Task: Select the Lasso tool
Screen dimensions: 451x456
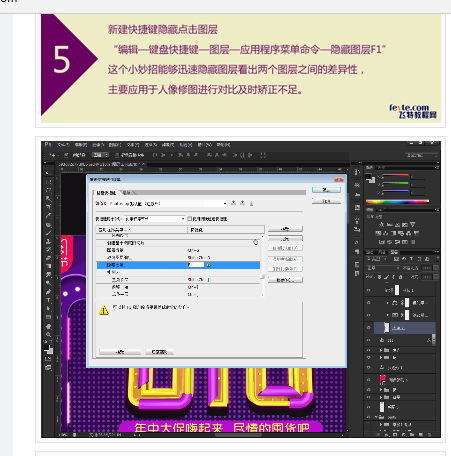Action: 49,190
